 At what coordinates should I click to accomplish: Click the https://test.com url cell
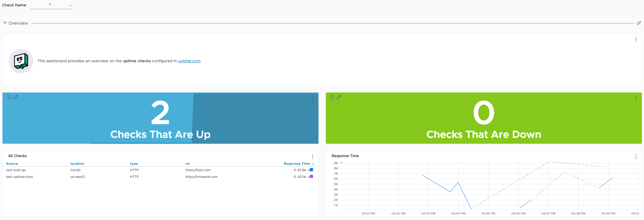click(198, 170)
